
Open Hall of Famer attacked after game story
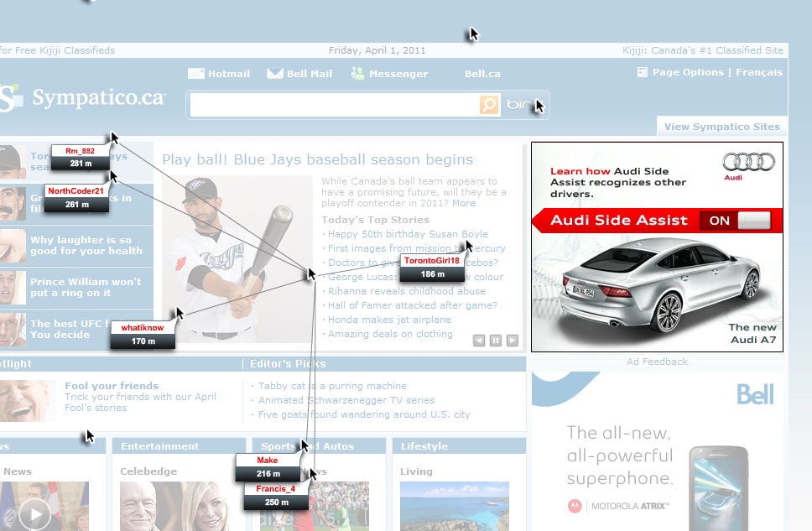[x=412, y=305]
